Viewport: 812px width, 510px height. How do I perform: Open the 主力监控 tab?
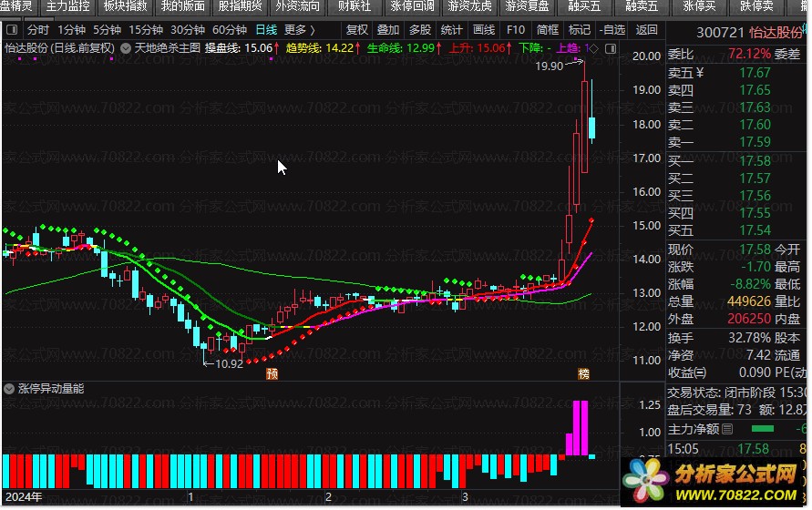pos(67,6)
